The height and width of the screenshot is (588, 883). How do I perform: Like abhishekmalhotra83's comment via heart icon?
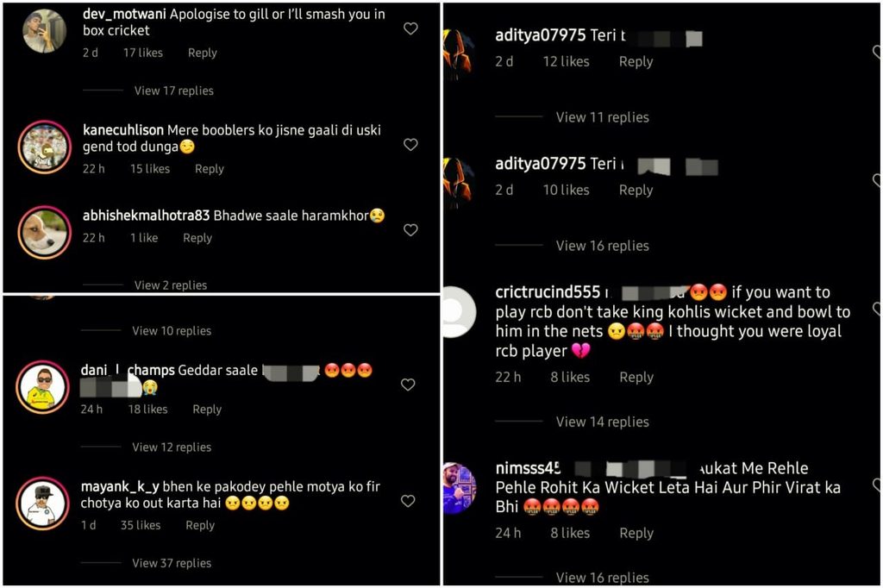pos(410,230)
